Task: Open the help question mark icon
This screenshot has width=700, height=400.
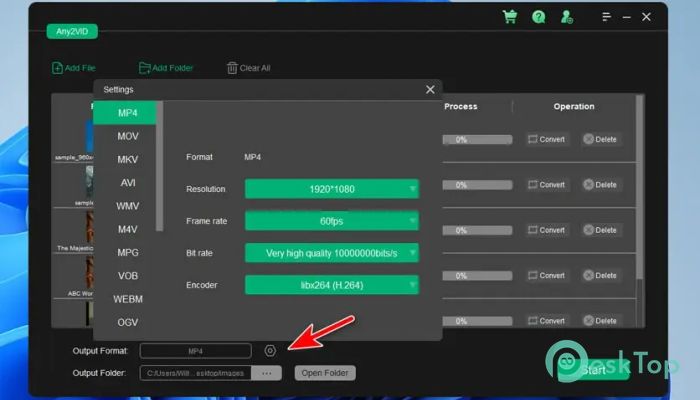Action: [538, 17]
